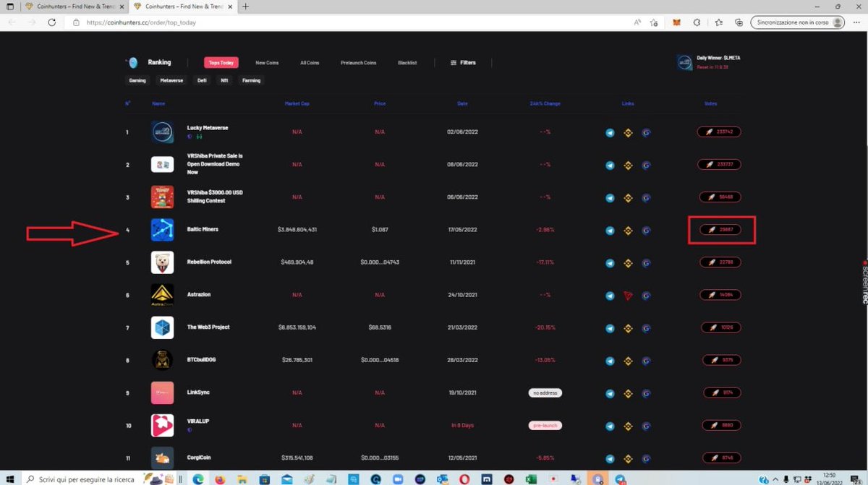Vote for VIRALUP
This screenshot has height=485, width=868.
[x=722, y=425]
